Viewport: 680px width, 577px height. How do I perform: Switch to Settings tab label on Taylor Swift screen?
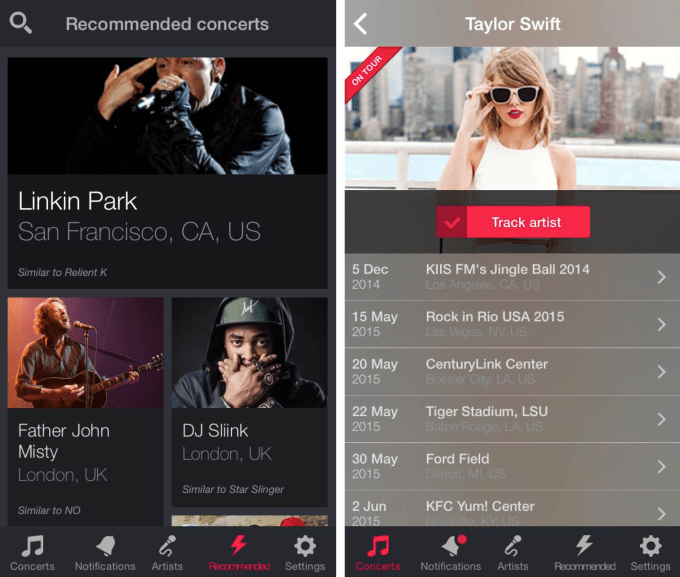pos(651,566)
